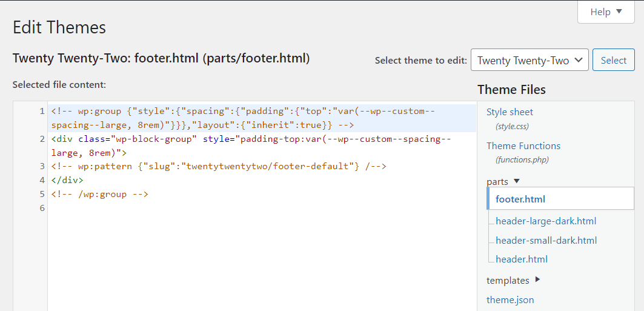Open the Theme Functions file

tap(523, 146)
